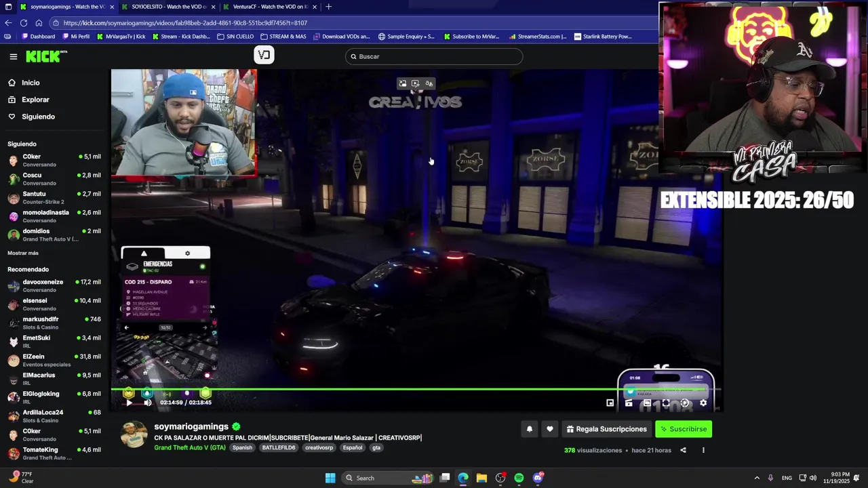This screenshot has width=868, height=488.
Task: Open domidios channel in sidebar
Action: [54, 235]
